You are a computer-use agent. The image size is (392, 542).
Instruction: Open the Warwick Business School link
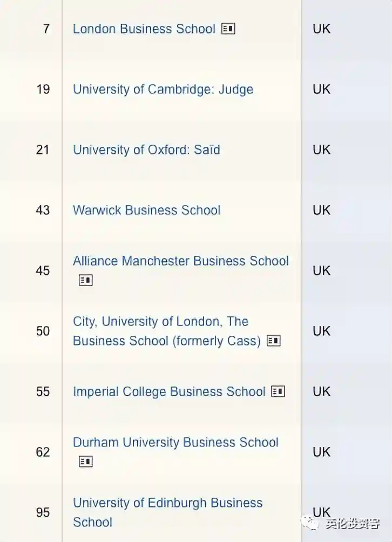[146, 211]
